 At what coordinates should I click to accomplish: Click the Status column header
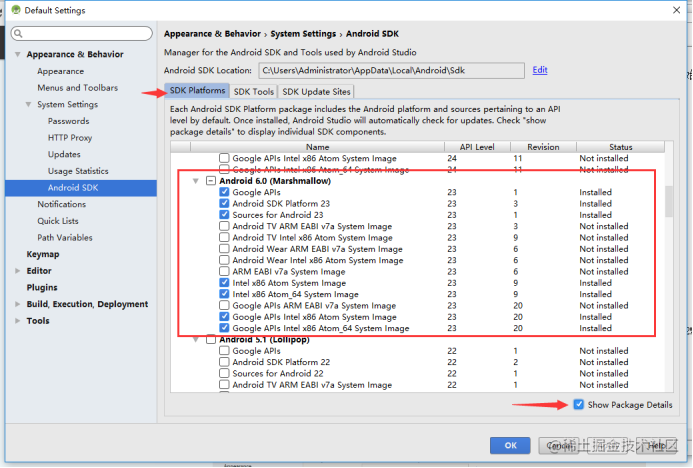[x=621, y=147]
